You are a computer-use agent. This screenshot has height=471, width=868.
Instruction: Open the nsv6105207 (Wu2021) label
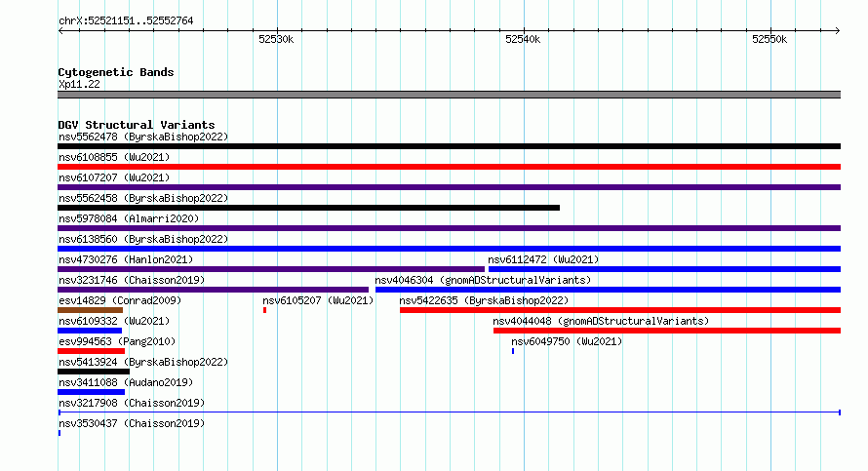(x=318, y=300)
